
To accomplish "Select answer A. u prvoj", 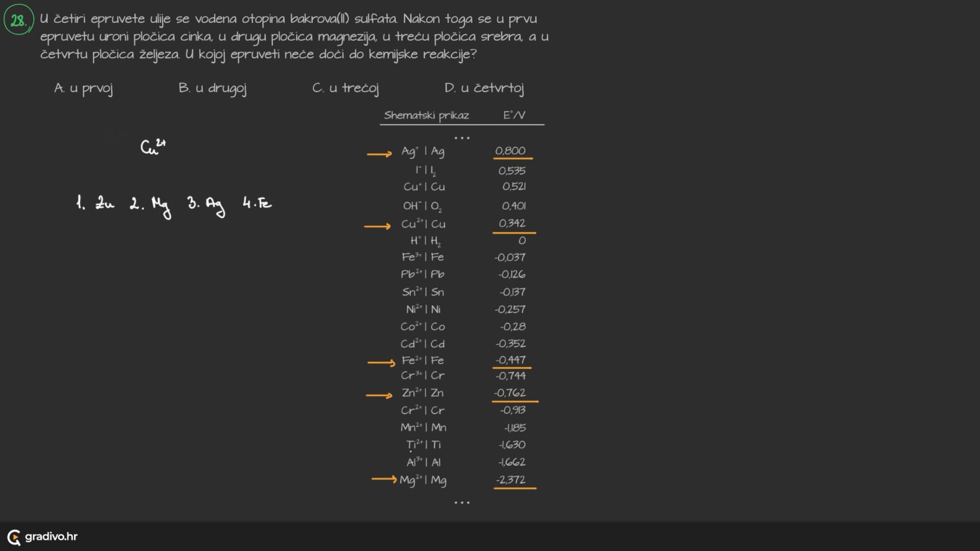I will click(84, 88).
